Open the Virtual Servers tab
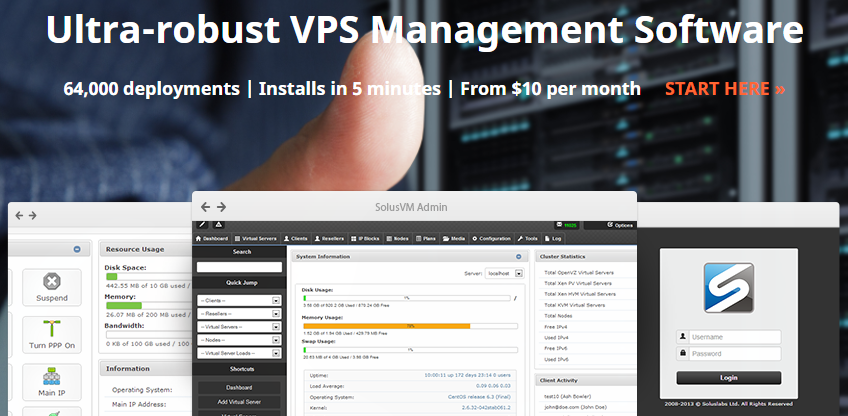Screen dimensions: 848x416 click(255, 239)
